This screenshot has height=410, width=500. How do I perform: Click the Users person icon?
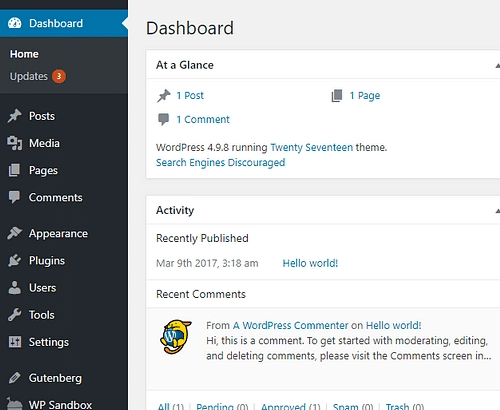point(14,288)
